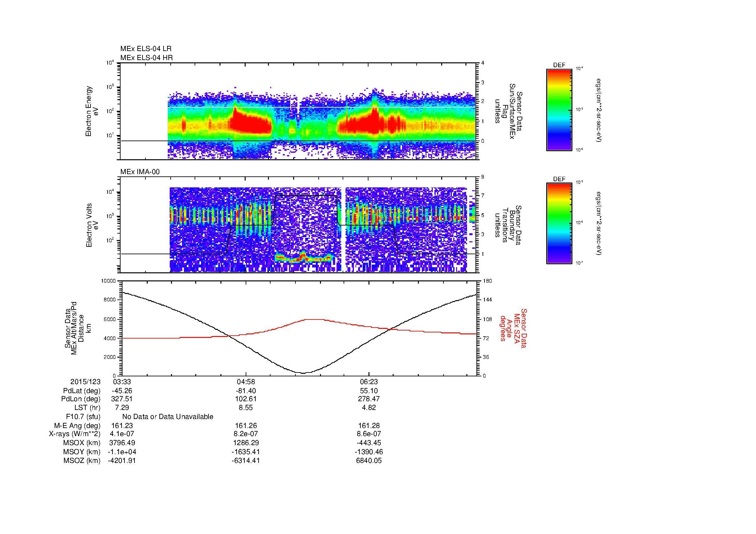Click the '03:33' time tick label
The image size is (756, 534).
pos(122,382)
